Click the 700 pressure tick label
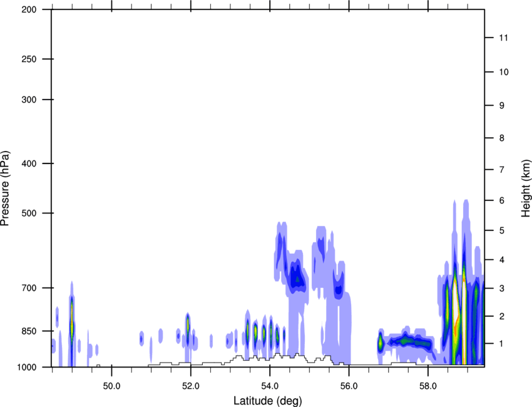The image size is (532, 407). (x=29, y=288)
